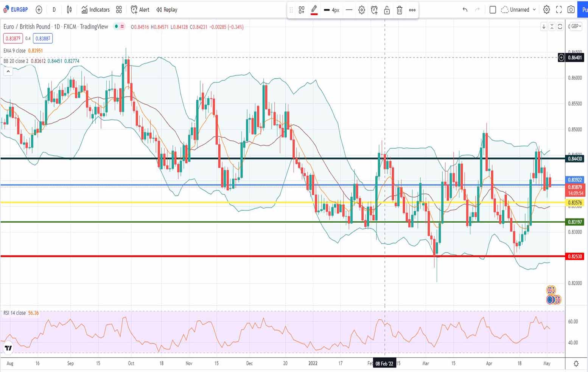Open the TradingView logo on the chart
This screenshot has height=372, width=588.
(8, 348)
